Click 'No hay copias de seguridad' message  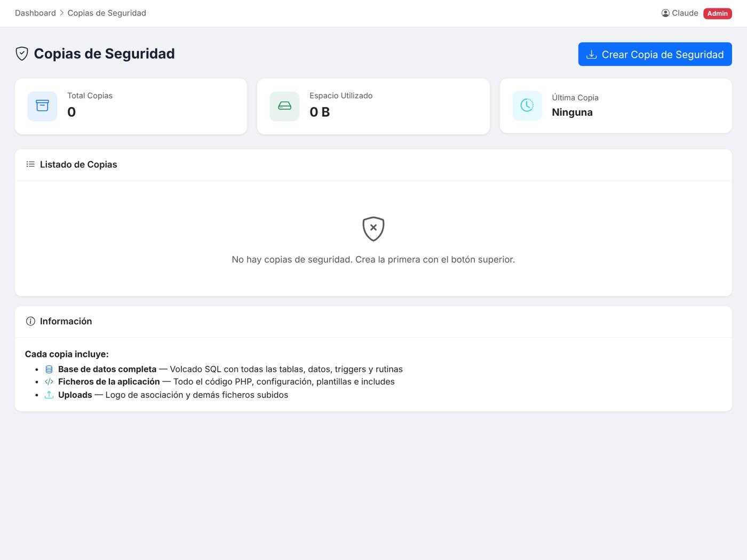(373, 260)
